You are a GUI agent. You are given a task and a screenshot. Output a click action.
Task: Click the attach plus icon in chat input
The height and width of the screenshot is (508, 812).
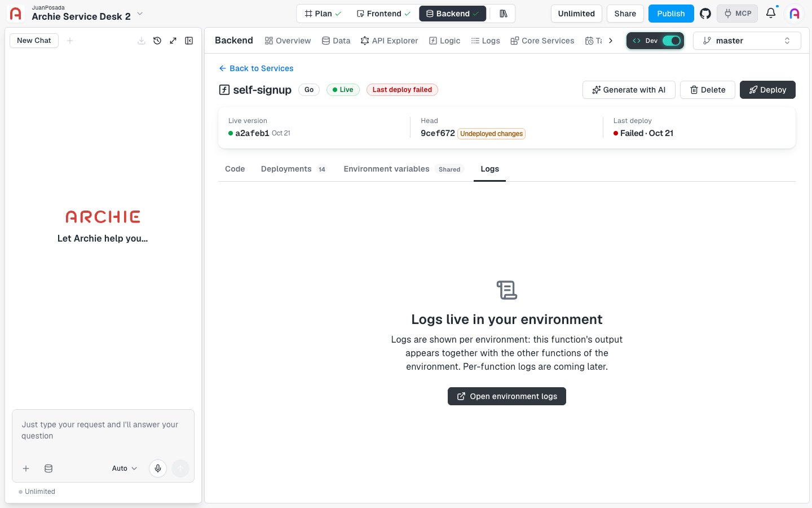26,468
